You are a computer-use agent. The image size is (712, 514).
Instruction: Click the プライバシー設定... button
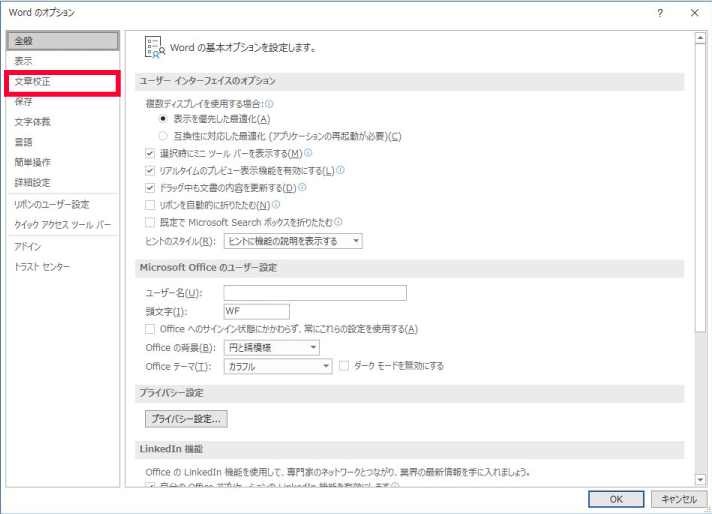[187, 419]
